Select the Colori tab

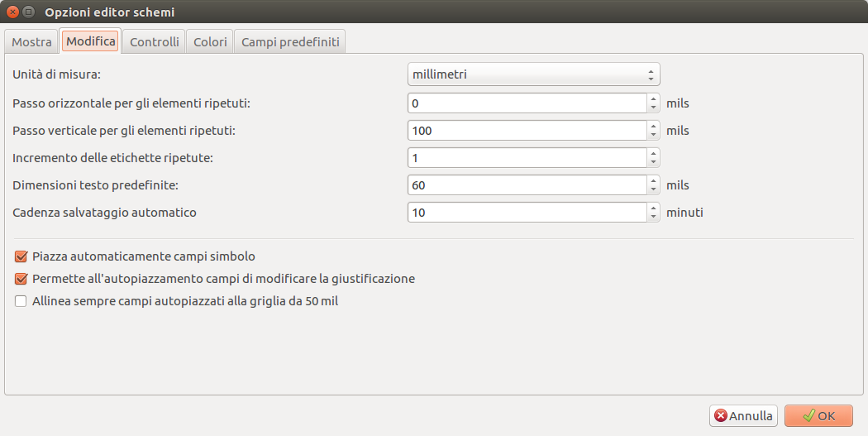coord(210,41)
